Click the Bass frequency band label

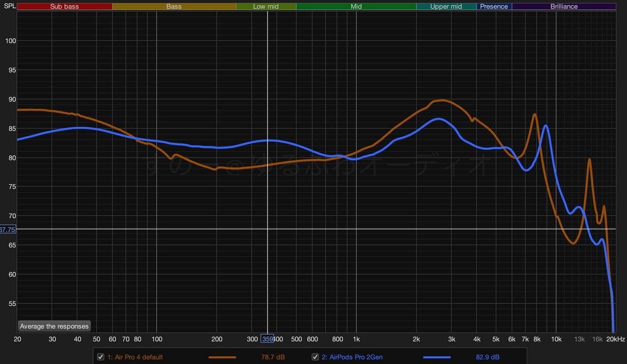(x=174, y=7)
